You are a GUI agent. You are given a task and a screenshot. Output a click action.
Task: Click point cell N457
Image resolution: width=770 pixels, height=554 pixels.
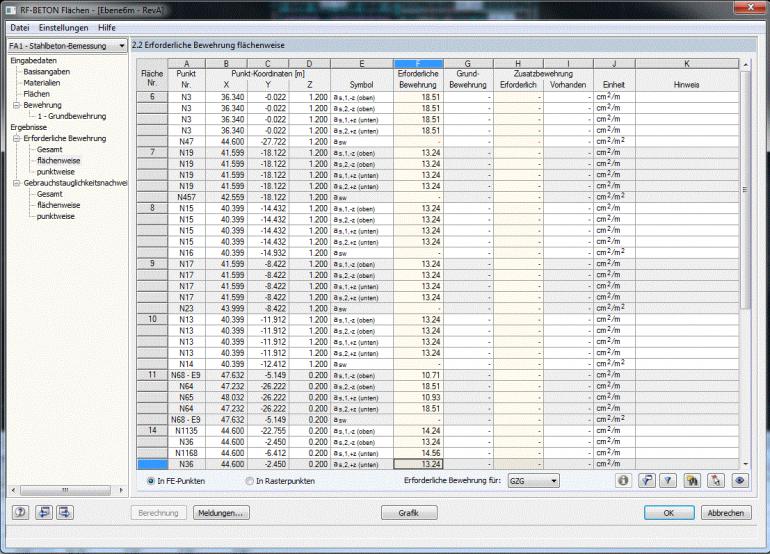[x=186, y=197]
